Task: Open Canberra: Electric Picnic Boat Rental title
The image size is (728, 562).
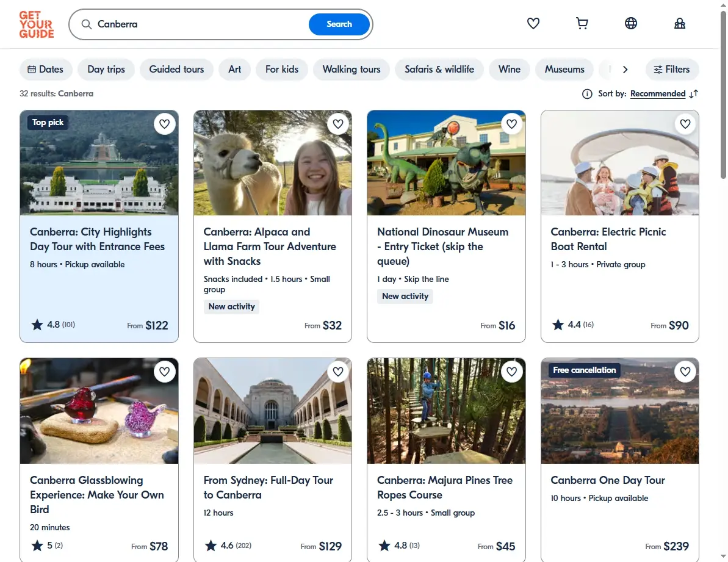Action: tap(608, 239)
